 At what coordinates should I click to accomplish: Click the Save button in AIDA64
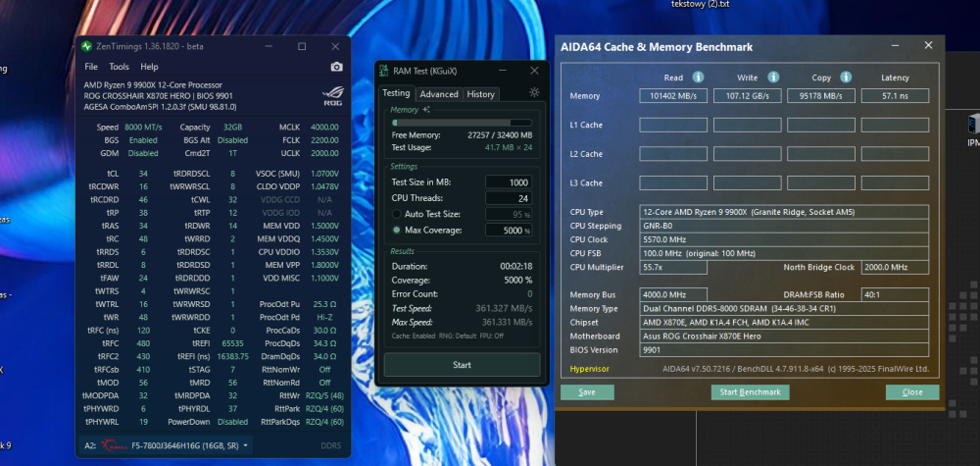tap(586, 392)
